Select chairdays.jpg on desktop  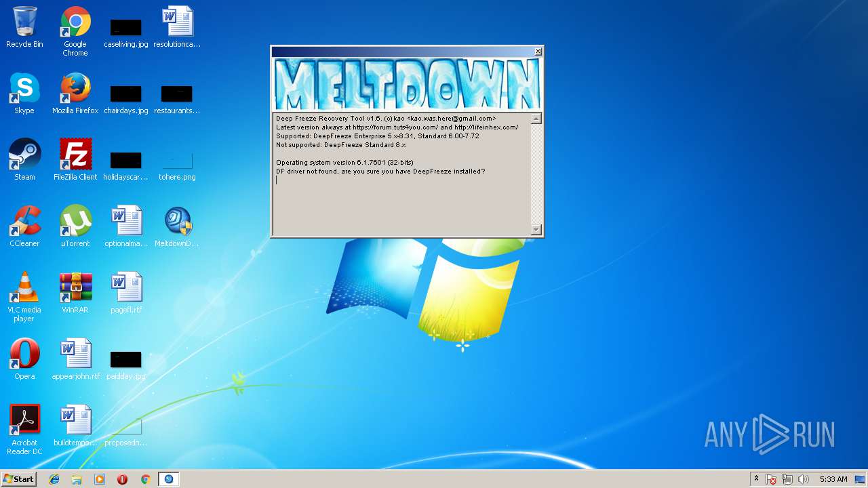point(126,98)
